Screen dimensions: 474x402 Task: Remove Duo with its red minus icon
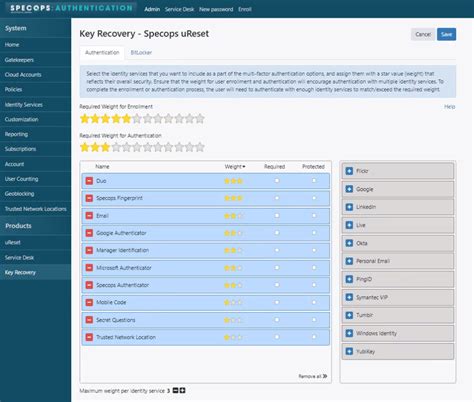89,181
